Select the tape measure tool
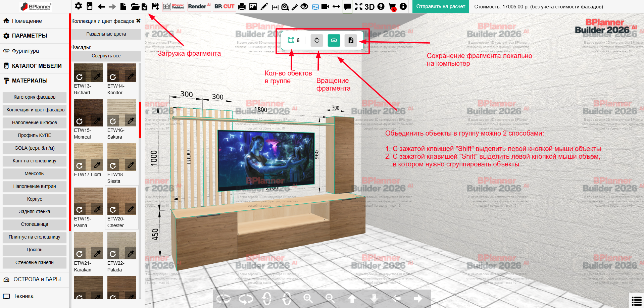Screen dimensions: 644x308 (x=285, y=7)
